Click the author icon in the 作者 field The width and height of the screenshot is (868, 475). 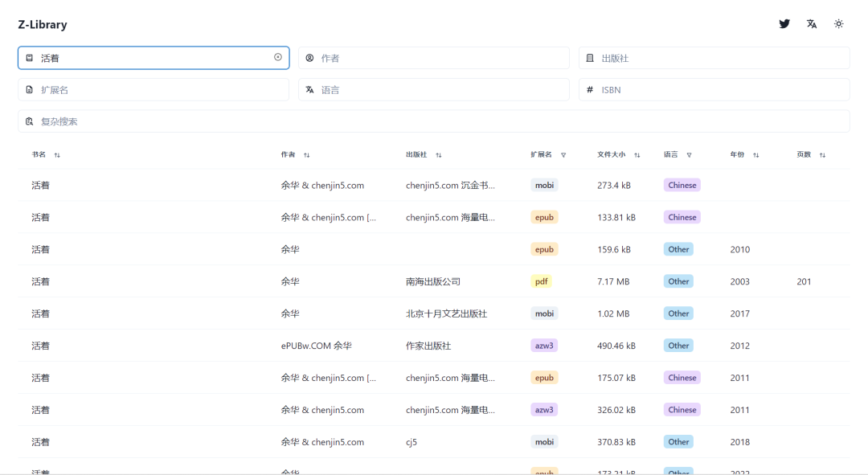309,57
